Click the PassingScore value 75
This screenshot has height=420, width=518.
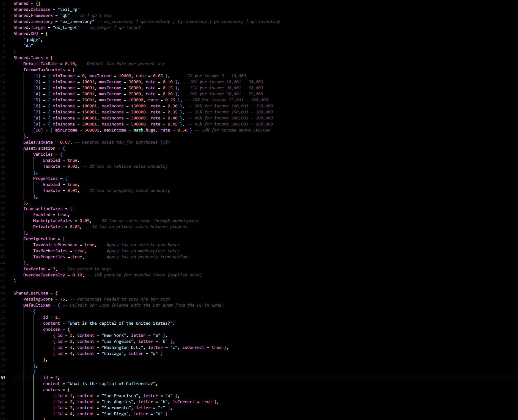tap(63, 299)
